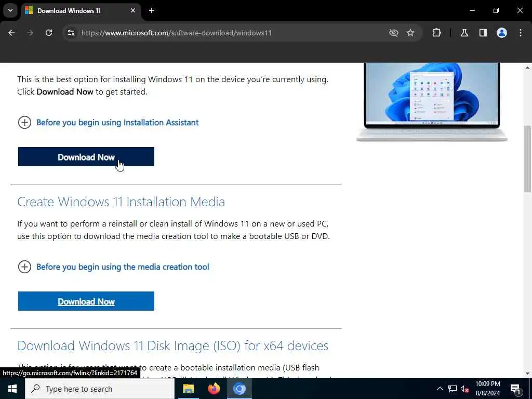Viewport: 532px width, 399px height.
Task: Expand Before you begin using Installation Assistant
Action: coord(108,123)
